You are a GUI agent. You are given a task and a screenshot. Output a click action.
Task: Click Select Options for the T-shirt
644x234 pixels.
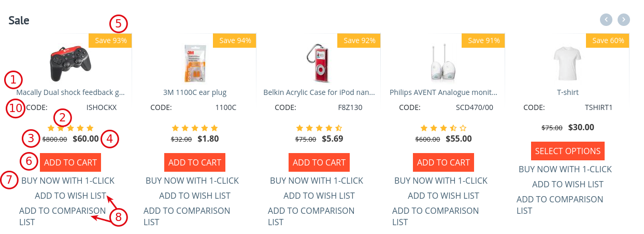tap(568, 151)
